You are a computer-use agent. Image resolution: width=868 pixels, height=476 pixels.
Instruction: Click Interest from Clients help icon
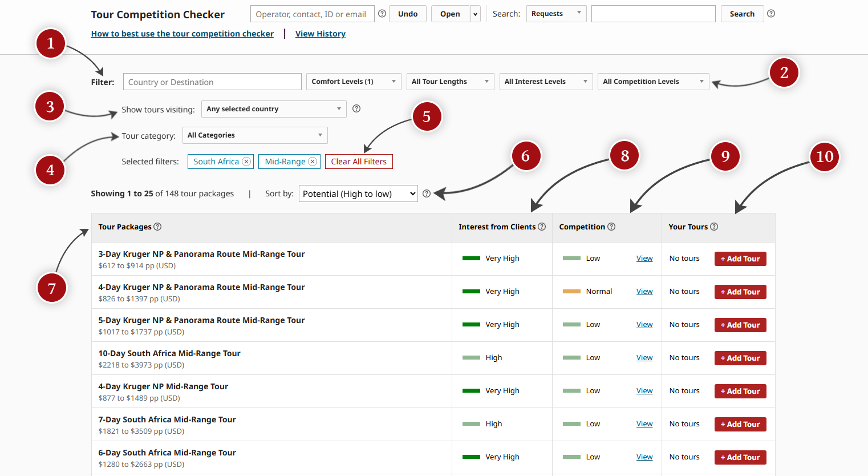click(x=542, y=227)
